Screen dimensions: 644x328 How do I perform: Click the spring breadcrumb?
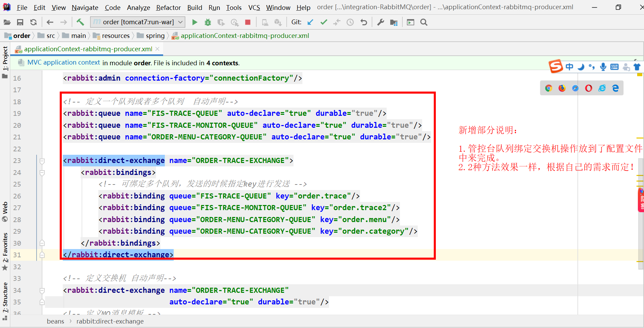(151, 36)
